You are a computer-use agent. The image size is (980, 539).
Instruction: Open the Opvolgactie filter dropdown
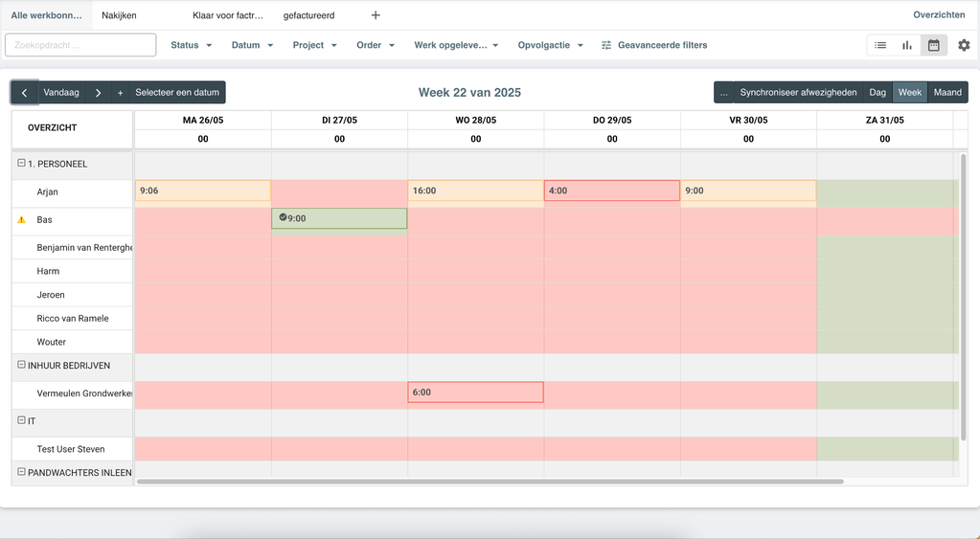pyautogui.click(x=550, y=45)
